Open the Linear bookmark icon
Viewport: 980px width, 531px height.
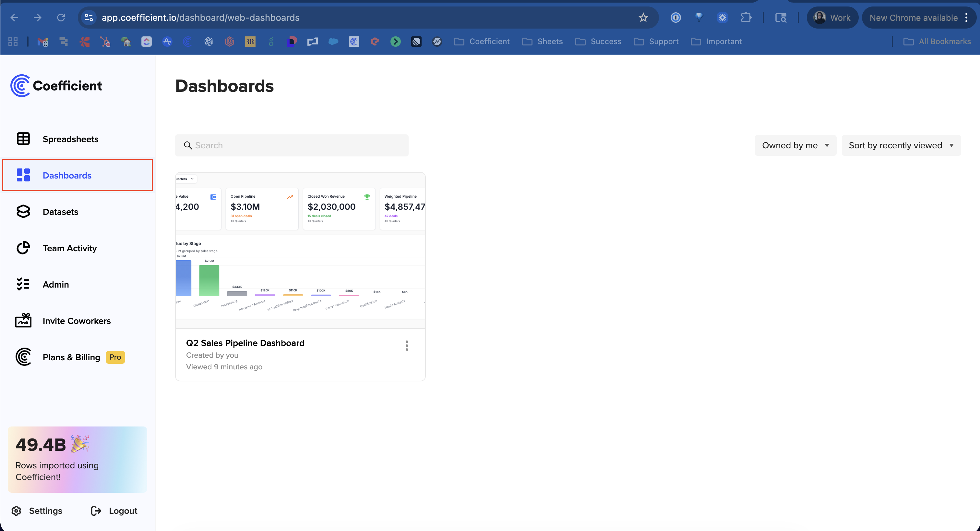[x=416, y=42]
